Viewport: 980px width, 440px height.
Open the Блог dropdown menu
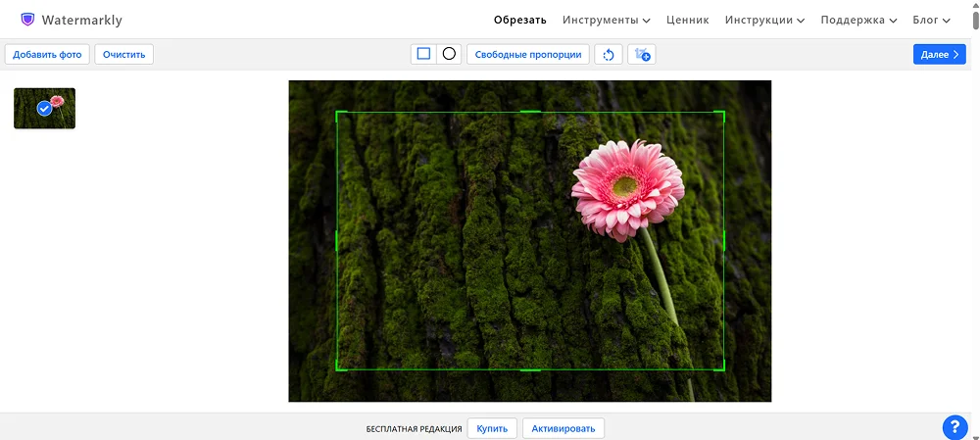point(931,20)
